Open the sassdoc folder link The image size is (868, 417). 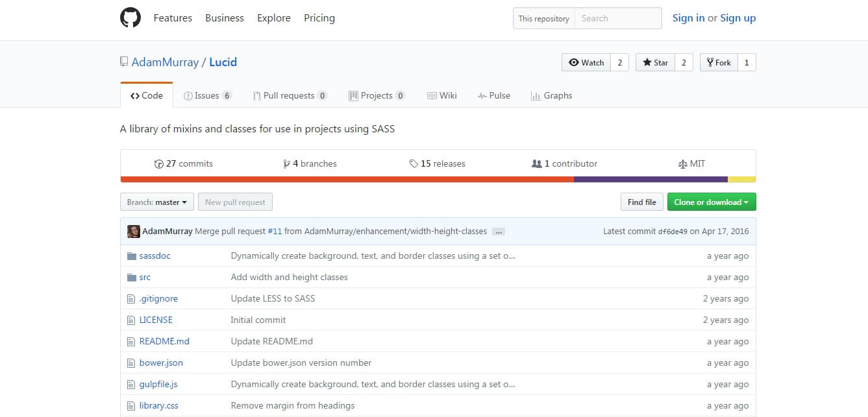click(155, 256)
